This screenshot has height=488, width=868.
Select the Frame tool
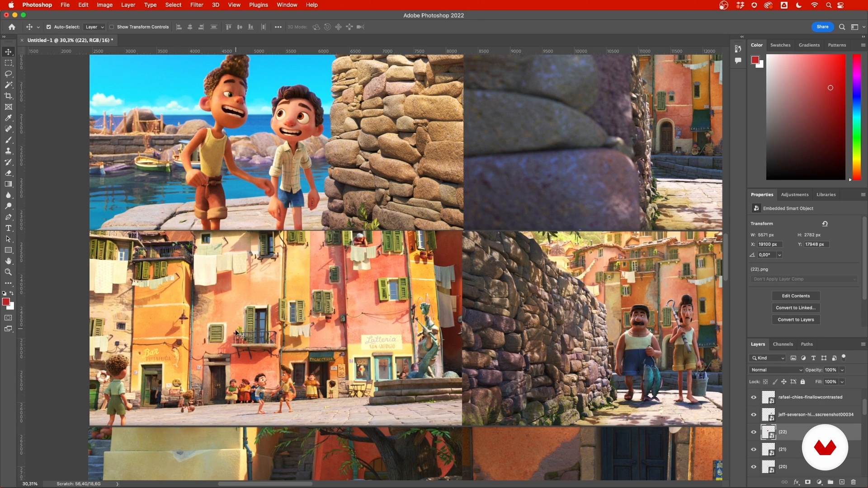[8, 107]
